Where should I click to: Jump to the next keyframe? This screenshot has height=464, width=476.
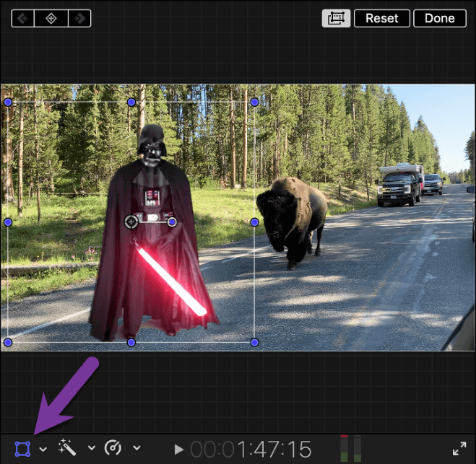(x=78, y=18)
